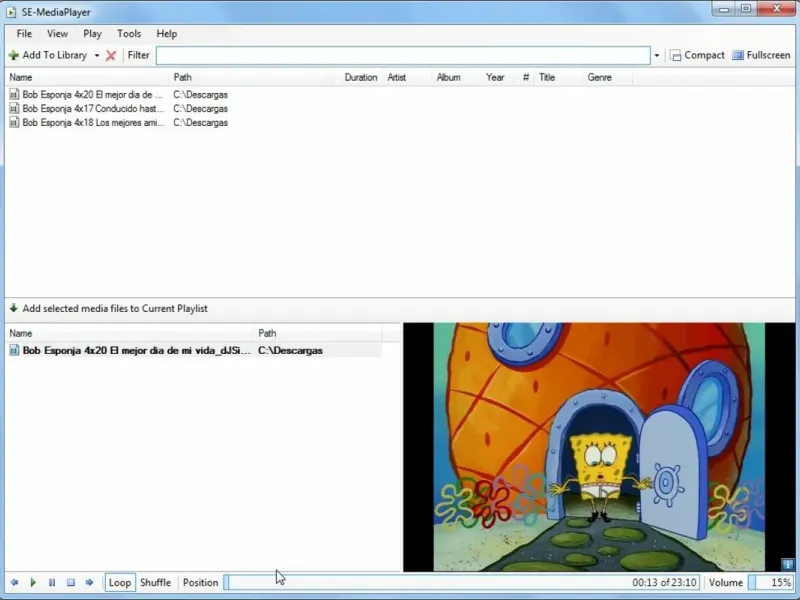Stop playback with the stop button

tap(71, 582)
